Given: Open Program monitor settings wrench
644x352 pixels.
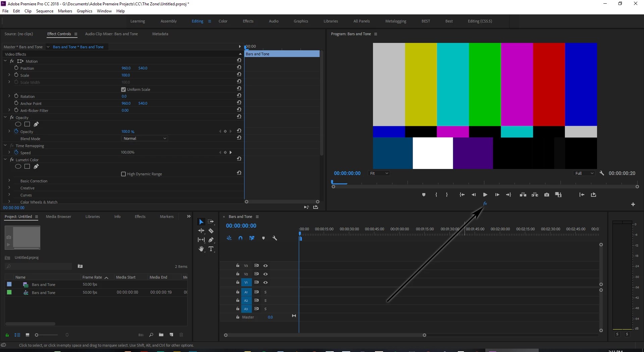Looking at the screenshot, I should 602,173.
